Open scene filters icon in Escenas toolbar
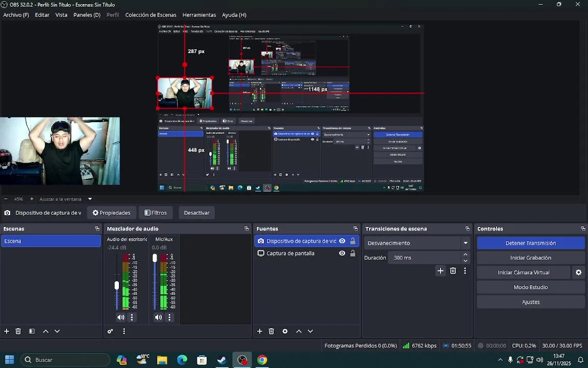588x368 pixels. click(32, 331)
